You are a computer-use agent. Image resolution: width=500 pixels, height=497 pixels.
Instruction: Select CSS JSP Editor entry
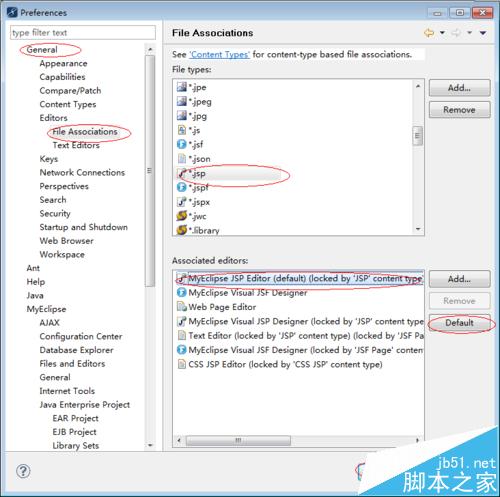point(280,364)
